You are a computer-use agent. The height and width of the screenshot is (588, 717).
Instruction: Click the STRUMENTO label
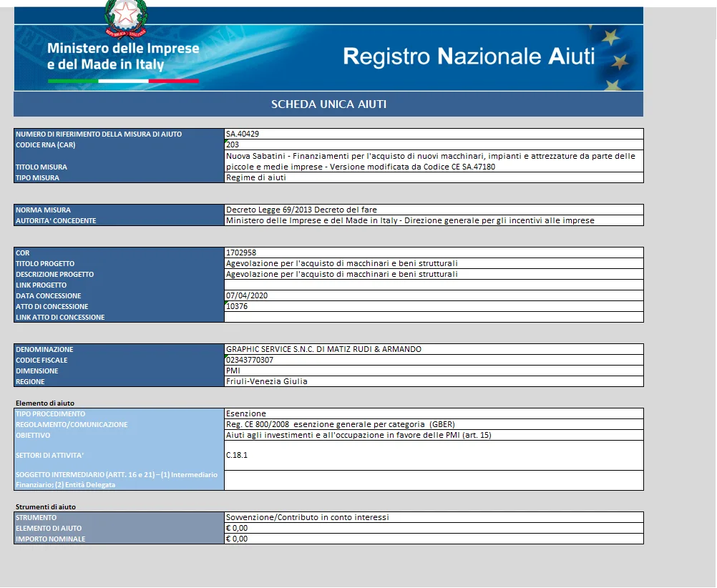[36, 518]
